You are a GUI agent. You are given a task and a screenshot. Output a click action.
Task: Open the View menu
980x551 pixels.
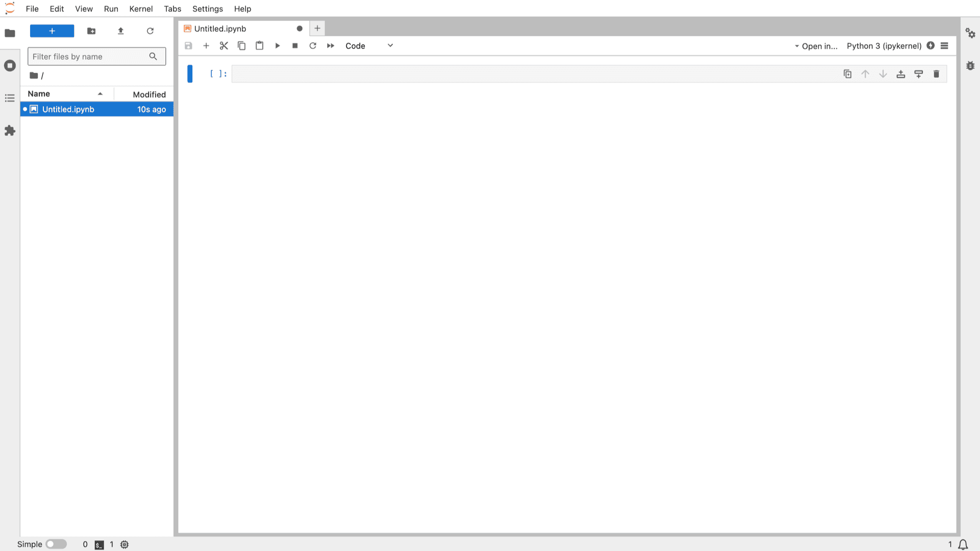(x=84, y=9)
